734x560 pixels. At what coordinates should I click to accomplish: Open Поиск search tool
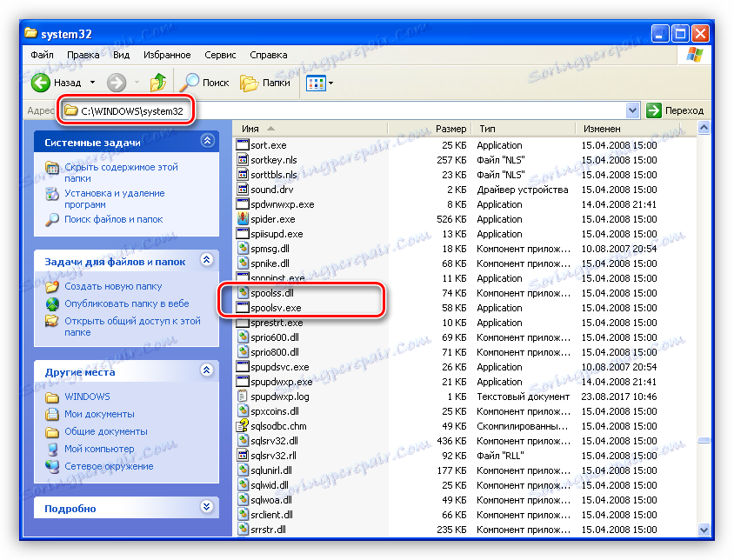pyautogui.click(x=204, y=83)
